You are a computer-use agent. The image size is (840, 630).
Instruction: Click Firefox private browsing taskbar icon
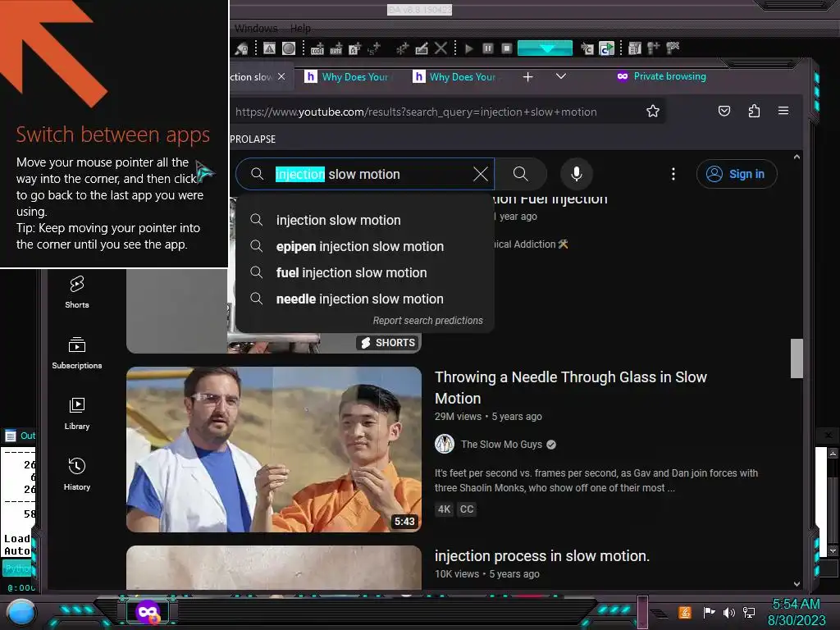pos(148,612)
